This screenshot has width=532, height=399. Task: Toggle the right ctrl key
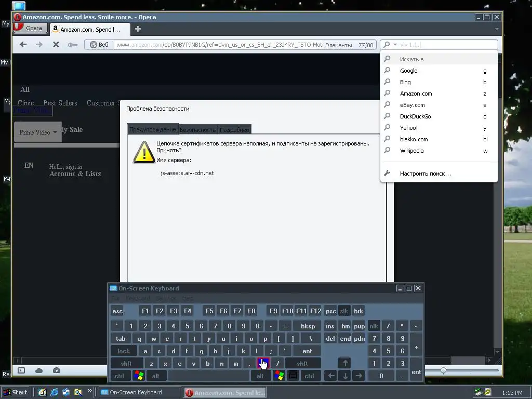coord(309,376)
